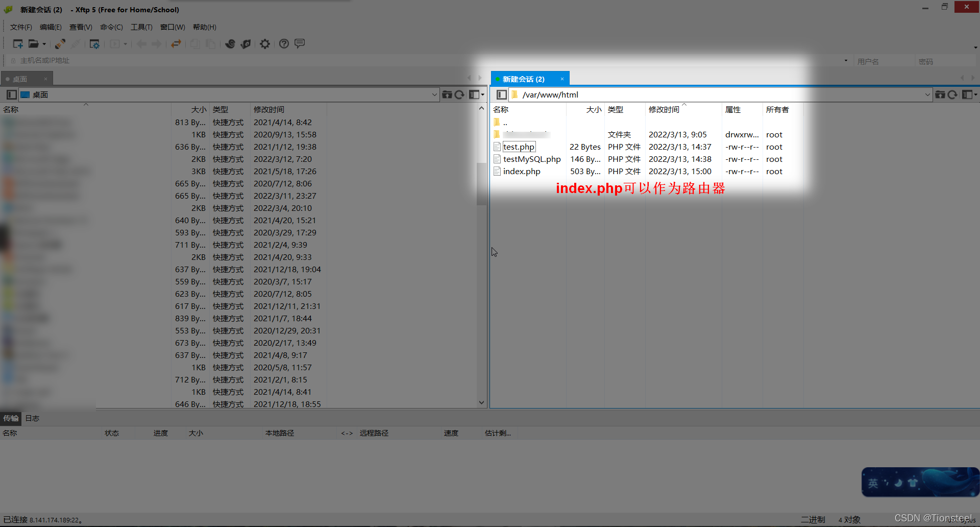Click local tab scroll-left arrow
The image size is (980, 527).
[x=469, y=78]
